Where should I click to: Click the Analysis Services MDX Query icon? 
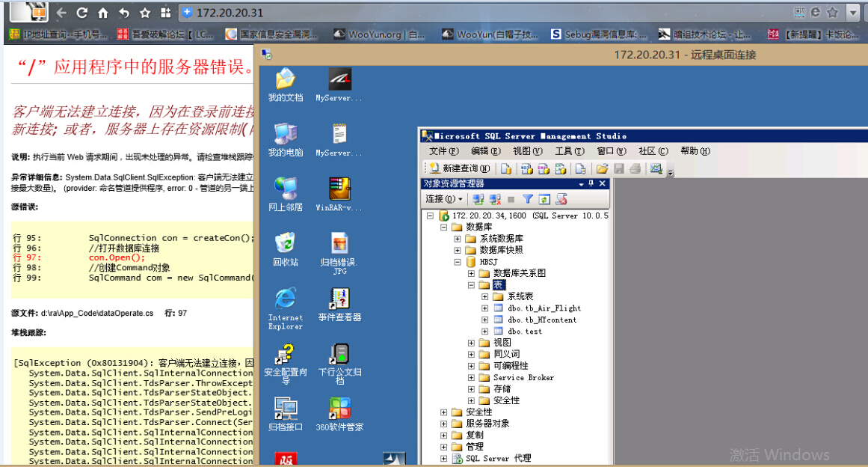coord(526,168)
